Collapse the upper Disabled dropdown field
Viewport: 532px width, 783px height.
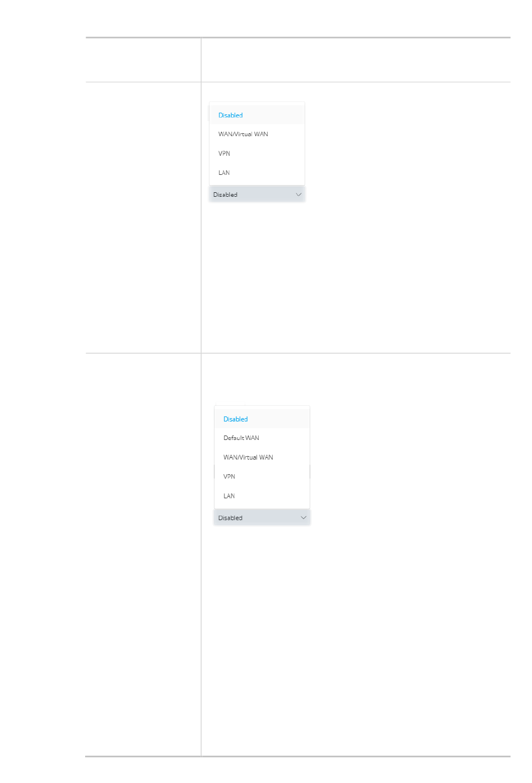[x=257, y=194]
